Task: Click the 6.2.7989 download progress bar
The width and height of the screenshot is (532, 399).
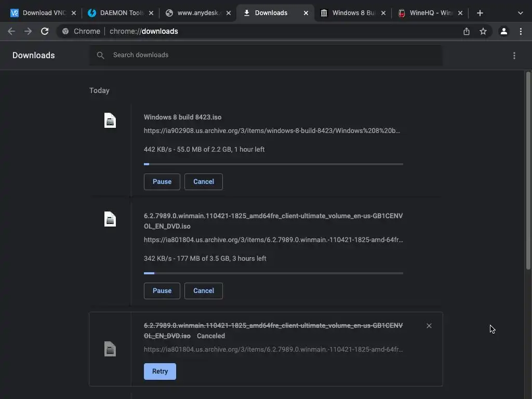Action: (x=273, y=273)
